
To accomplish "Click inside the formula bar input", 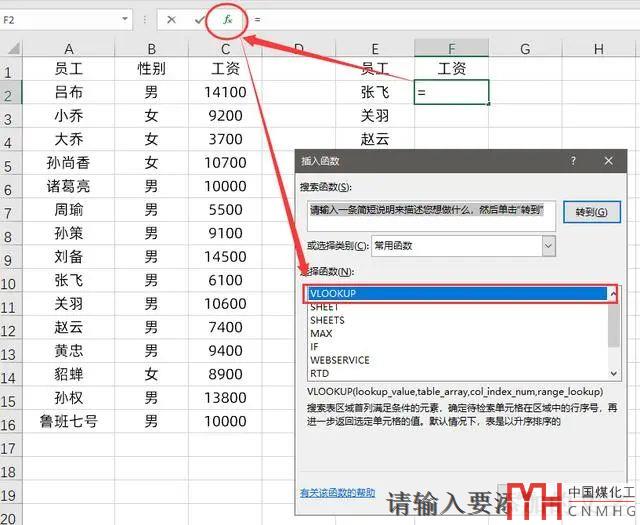I will (x=440, y=19).
